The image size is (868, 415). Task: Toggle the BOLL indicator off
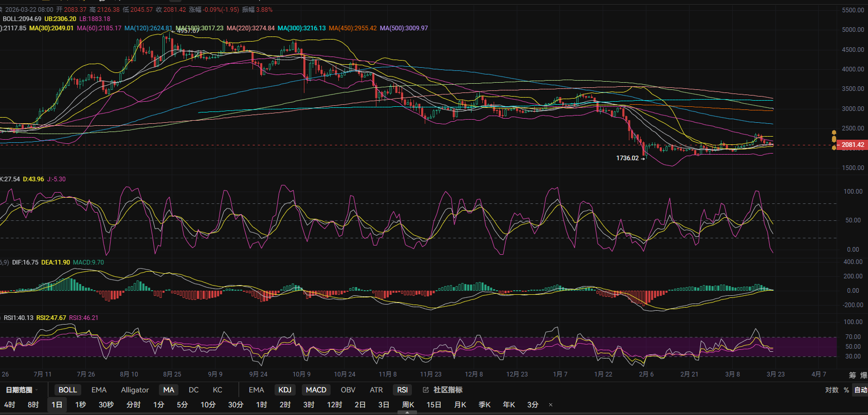(x=67, y=390)
